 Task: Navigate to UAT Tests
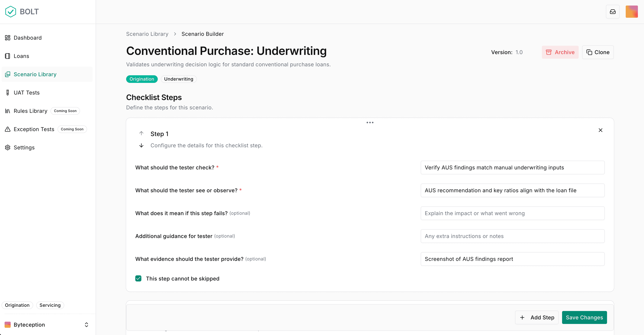[47, 92]
